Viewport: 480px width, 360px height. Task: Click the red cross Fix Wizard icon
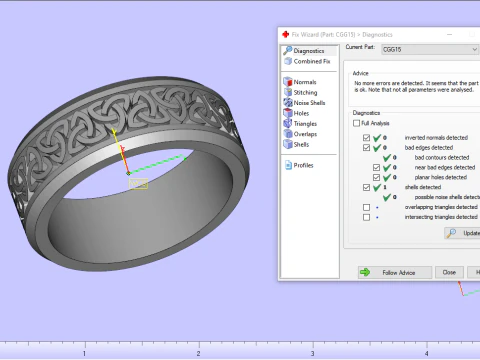[x=286, y=34]
